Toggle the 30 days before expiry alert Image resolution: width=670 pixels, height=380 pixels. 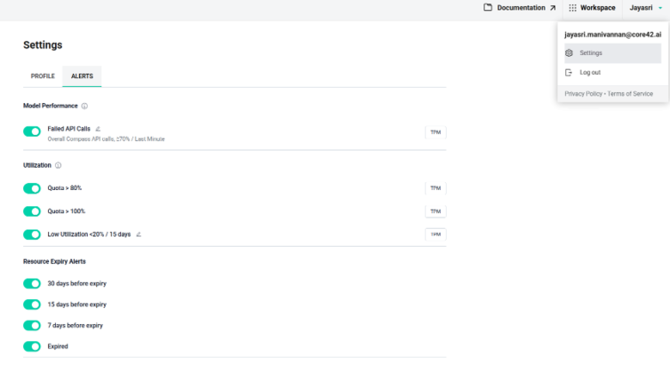(32, 284)
